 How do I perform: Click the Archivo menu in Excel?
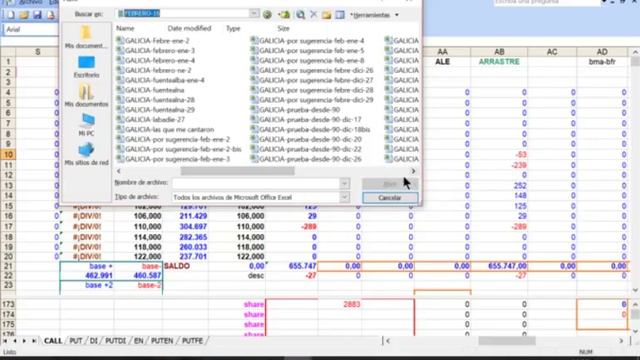pyautogui.click(x=31, y=2)
